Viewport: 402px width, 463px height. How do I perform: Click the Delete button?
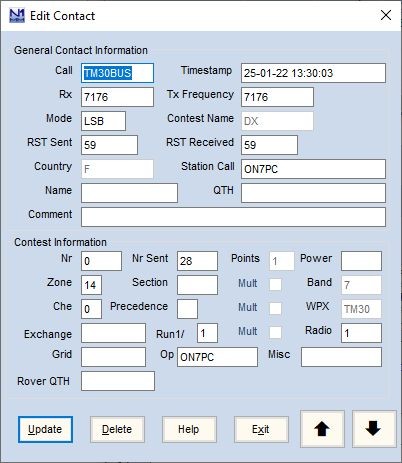tap(117, 429)
